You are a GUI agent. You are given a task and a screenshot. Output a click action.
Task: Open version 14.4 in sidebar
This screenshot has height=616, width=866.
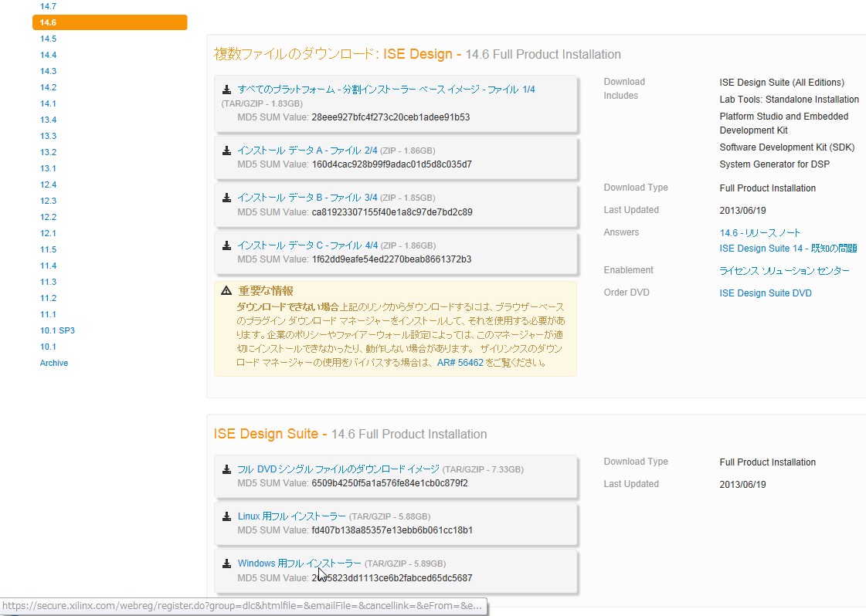pos(48,55)
